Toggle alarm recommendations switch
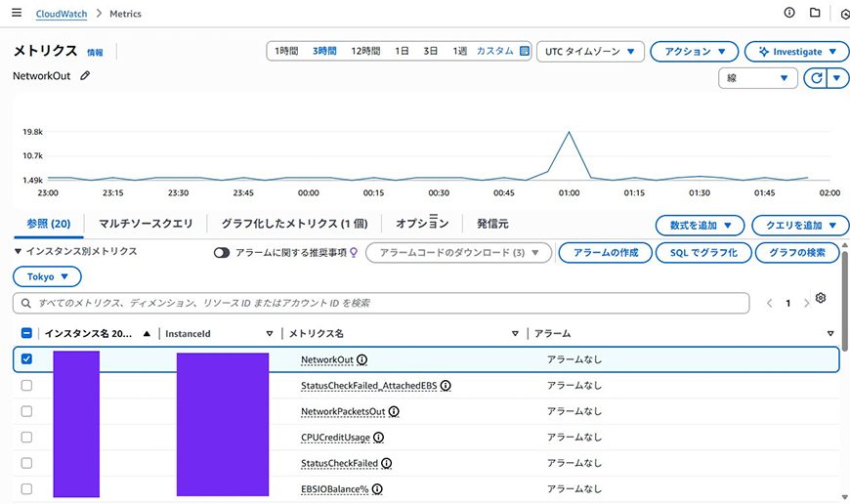 point(222,253)
